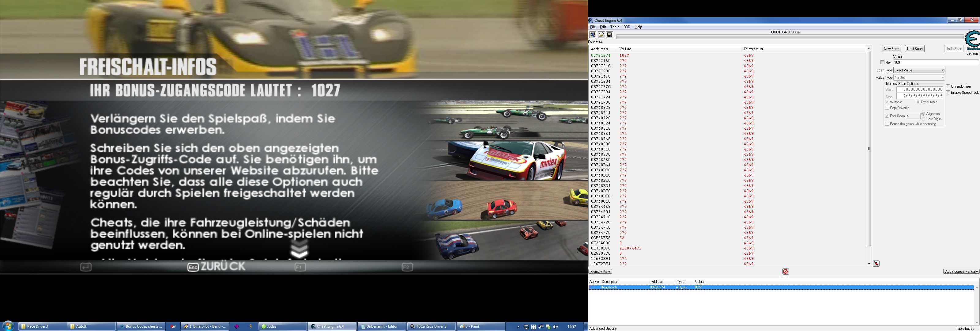
Task: Open Advanced Options
Action: [603, 328]
